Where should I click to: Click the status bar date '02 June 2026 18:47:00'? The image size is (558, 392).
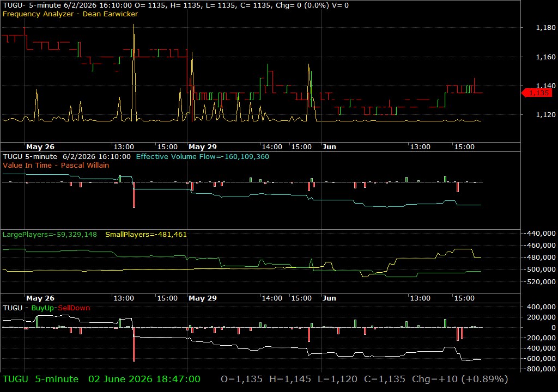[144, 379]
